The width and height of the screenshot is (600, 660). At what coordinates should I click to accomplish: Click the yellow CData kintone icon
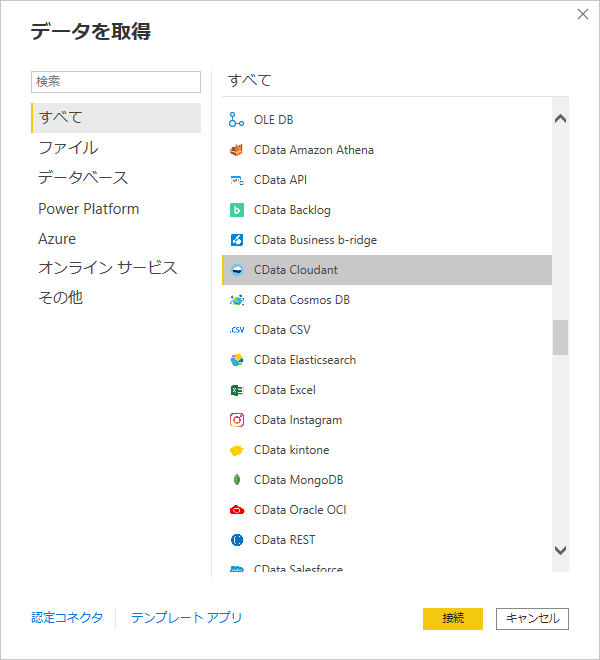pyautogui.click(x=237, y=450)
